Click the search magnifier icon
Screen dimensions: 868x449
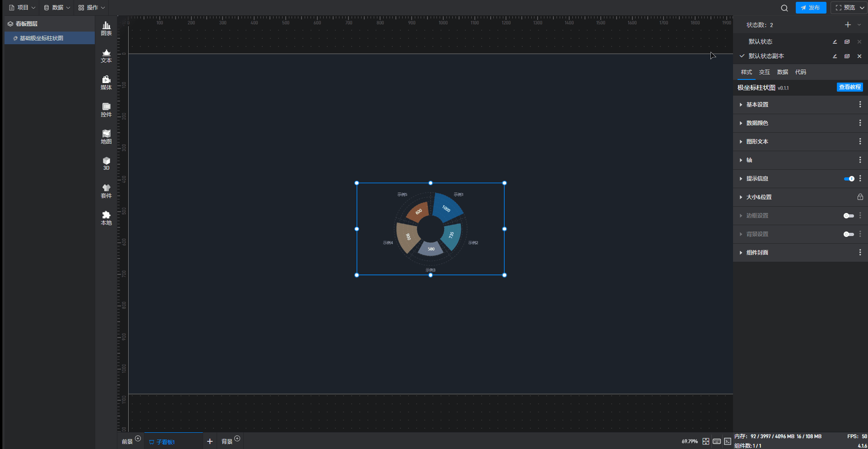pos(784,8)
